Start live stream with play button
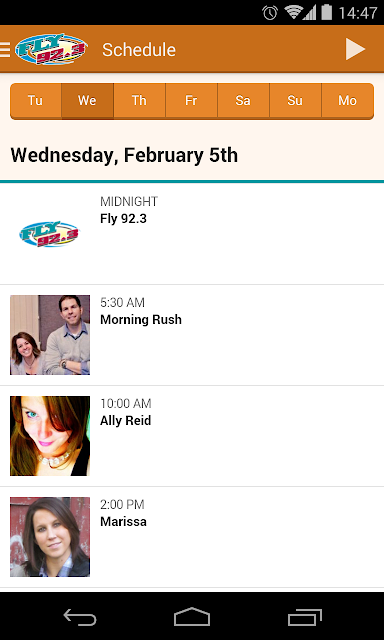 (x=355, y=49)
